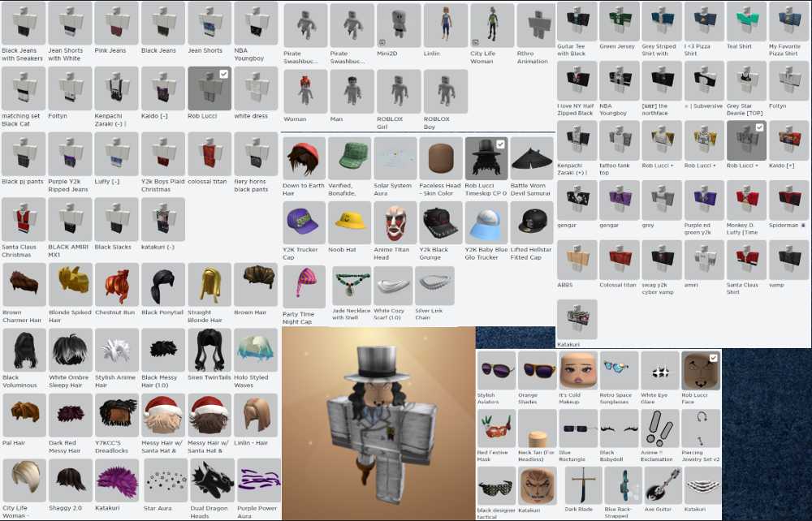Uncheck the Rob Lucci Face checkmark
Image resolution: width=812 pixels, height=521 pixels.
[x=713, y=358]
